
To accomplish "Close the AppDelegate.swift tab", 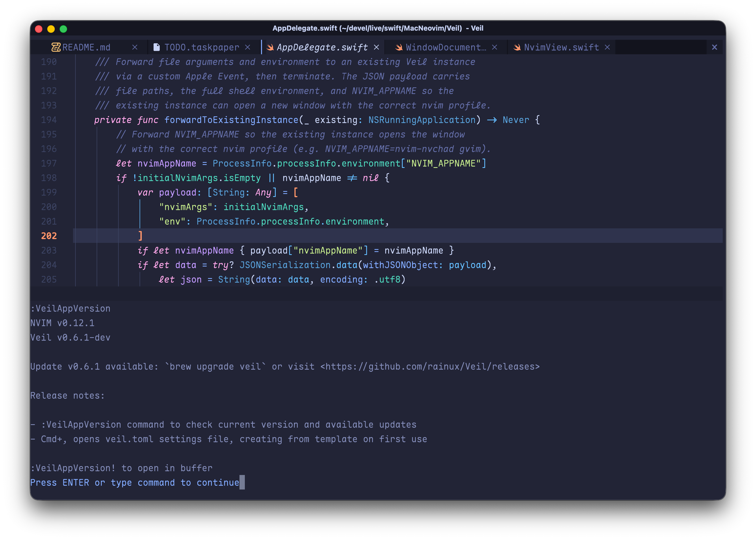I will pos(376,47).
